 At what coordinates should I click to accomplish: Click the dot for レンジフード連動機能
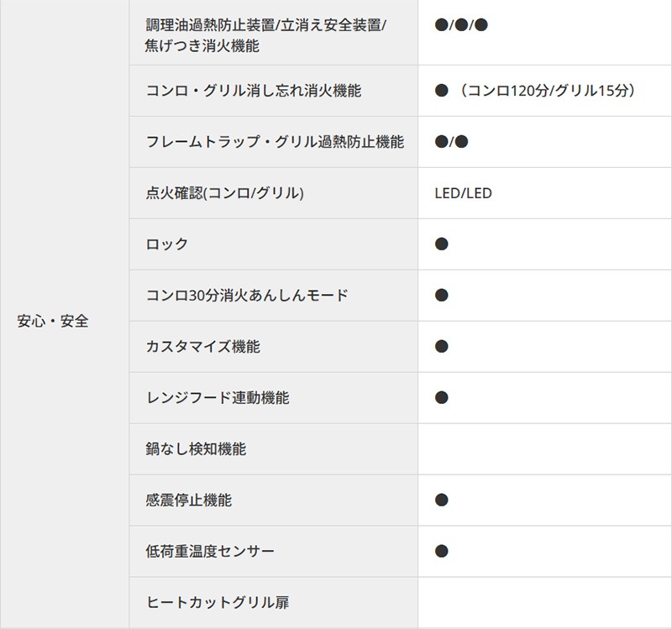pos(442,398)
